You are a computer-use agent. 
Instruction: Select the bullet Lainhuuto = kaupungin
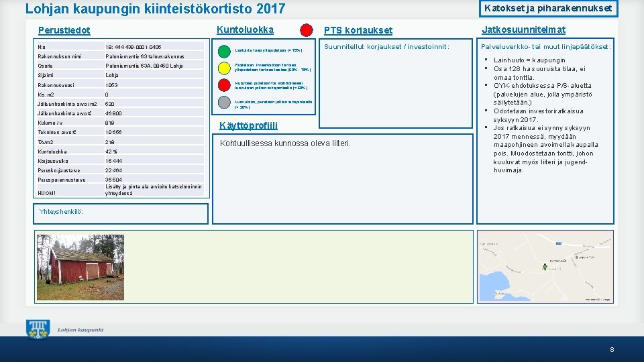pyautogui.click(x=529, y=60)
